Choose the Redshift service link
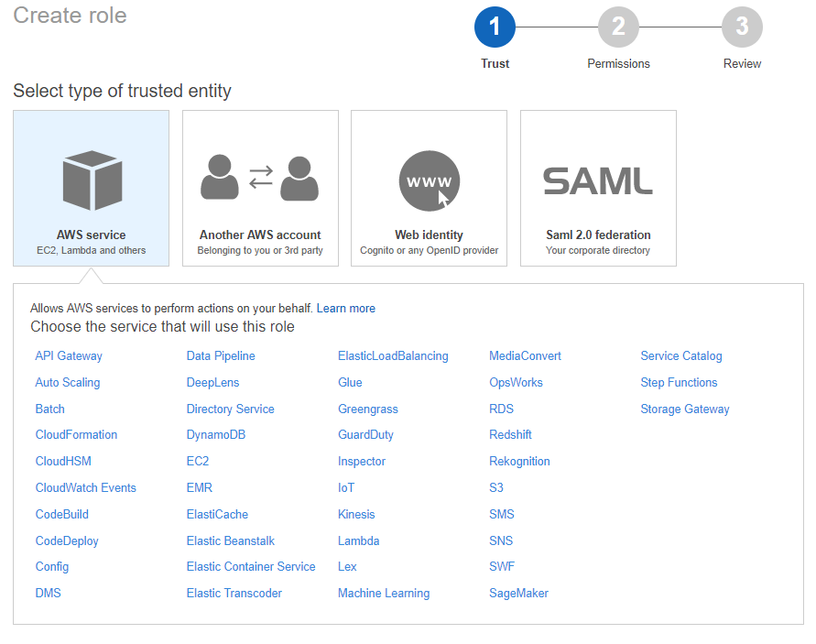The height and width of the screenshot is (644, 816). [x=510, y=435]
